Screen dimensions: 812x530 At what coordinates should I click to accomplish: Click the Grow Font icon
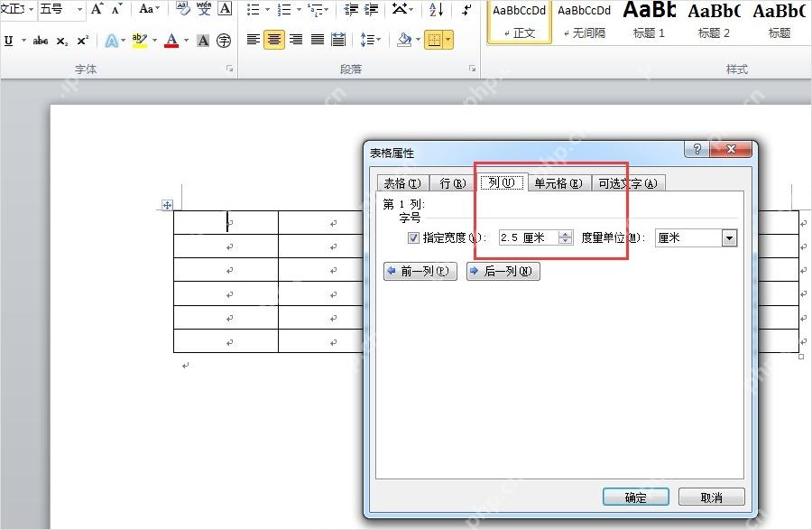[x=97, y=9]
